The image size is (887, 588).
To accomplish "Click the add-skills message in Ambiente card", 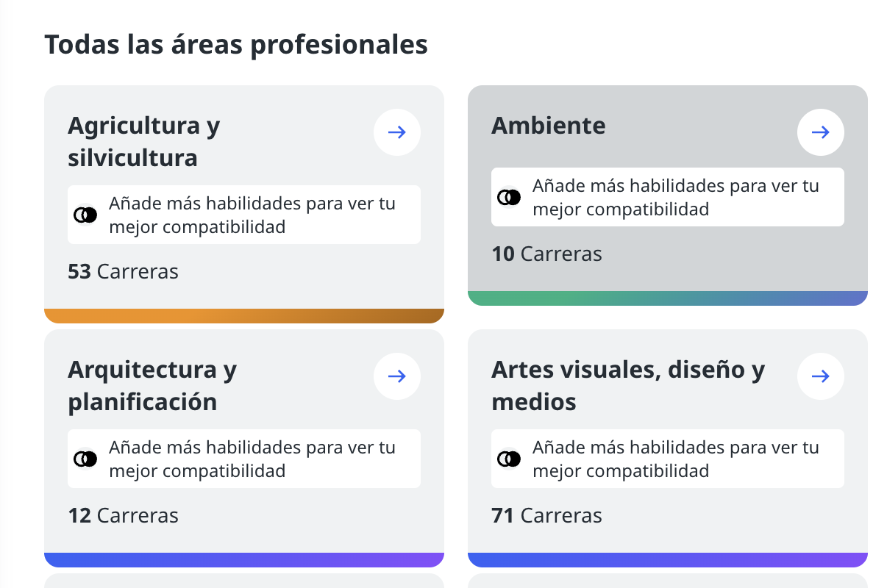I will click(675, 197).
